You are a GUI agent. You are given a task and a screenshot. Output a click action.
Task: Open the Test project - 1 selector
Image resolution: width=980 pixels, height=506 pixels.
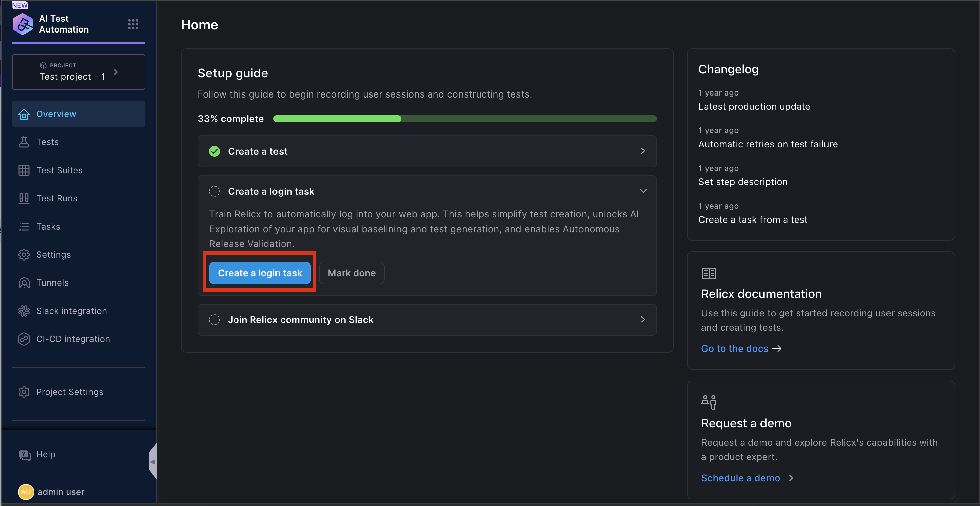78,72
